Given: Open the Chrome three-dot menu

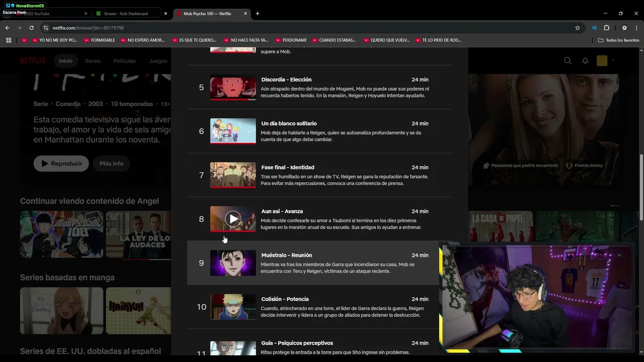Looking at the screenshot, I should pos(636,28).
